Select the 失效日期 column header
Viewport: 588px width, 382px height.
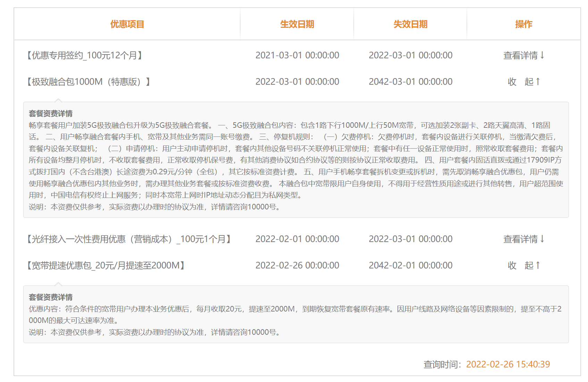click(x=410, y=24)
